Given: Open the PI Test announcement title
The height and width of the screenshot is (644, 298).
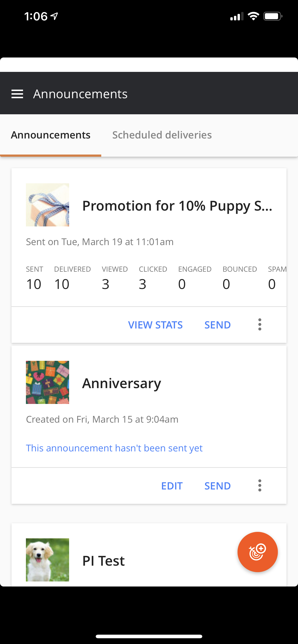Looking at the screenshot, I should coord(103,560).
